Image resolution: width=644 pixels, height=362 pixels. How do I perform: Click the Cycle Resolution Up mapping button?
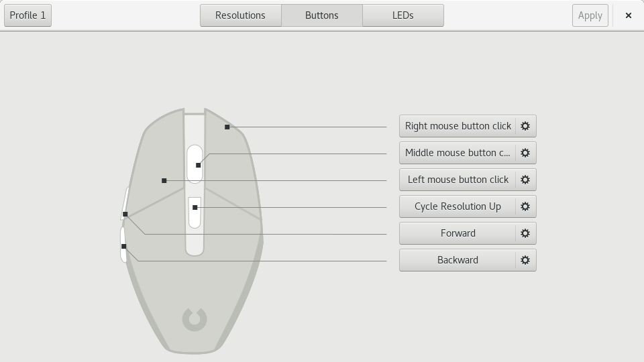tap(458, 206)
